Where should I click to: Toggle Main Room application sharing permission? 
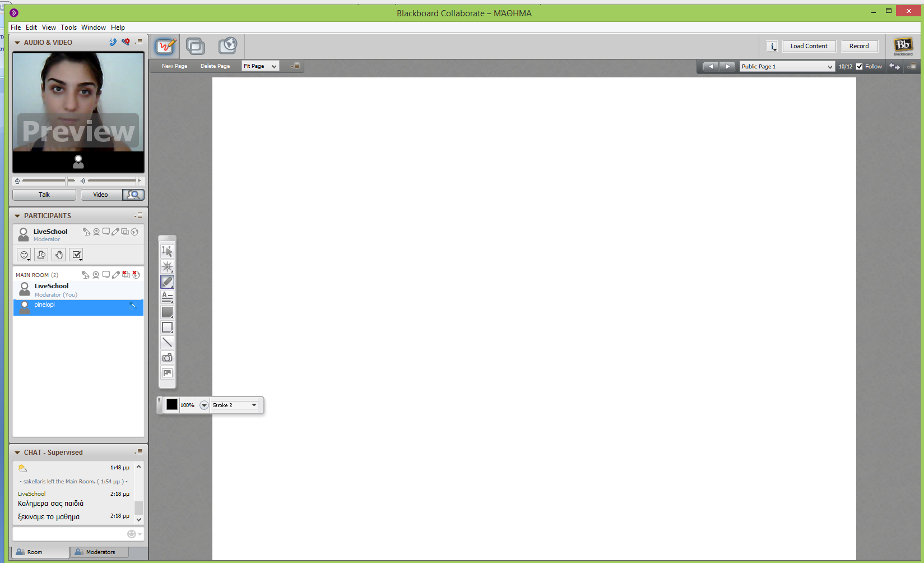pyautogui.click(x=126, y=275)
